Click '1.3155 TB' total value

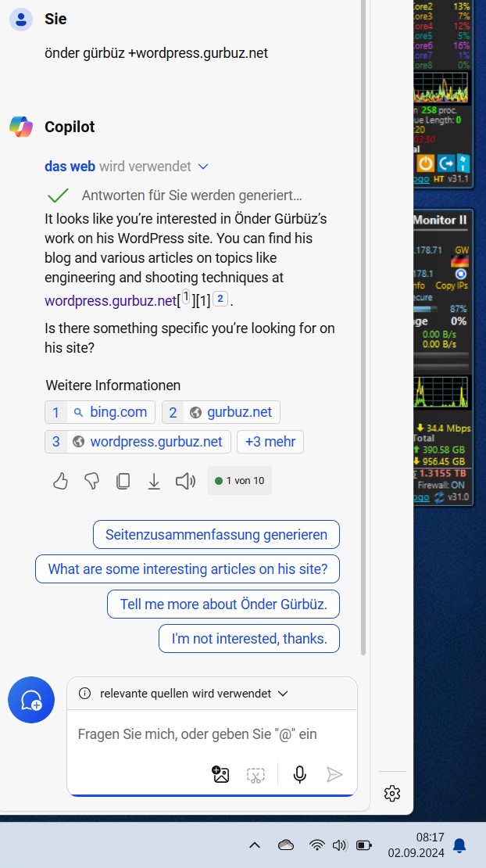coord(442,473)
